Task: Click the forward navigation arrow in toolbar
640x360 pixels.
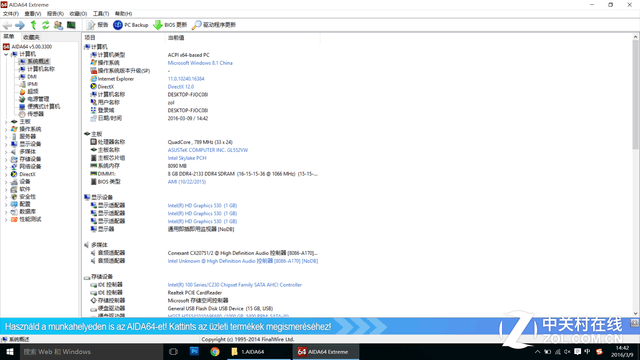Action: [20, 25]
